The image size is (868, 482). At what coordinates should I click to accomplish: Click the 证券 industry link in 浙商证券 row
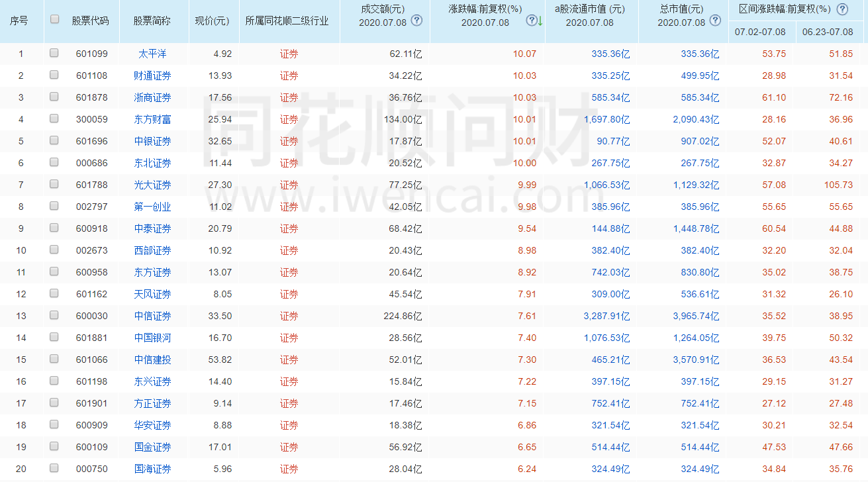(289, 97)
